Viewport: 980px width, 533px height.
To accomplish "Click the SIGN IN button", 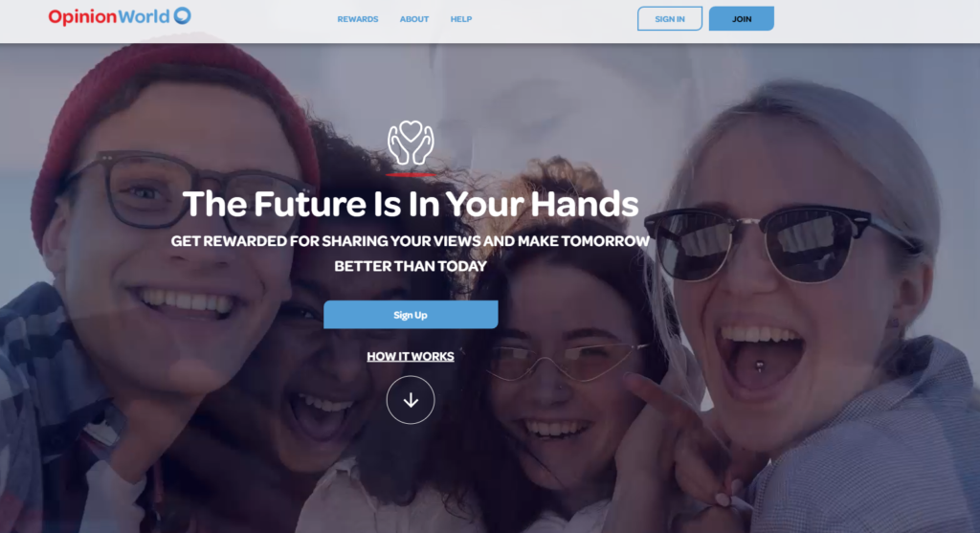I will click(x=669, y=19).
